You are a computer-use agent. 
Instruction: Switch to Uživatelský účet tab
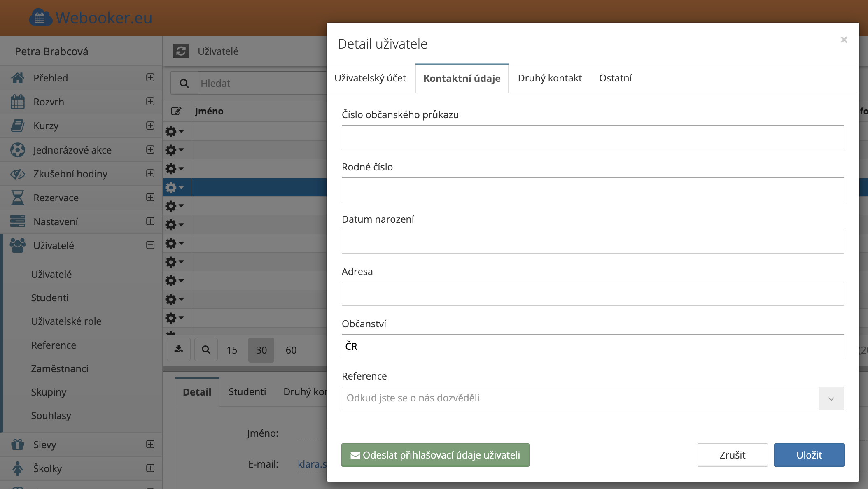click(370, 78)
